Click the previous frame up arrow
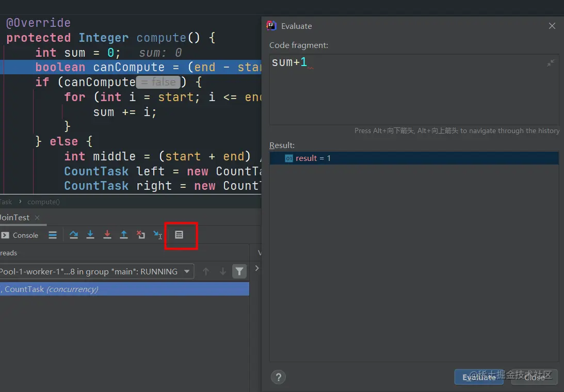 (x=206, y=271)
